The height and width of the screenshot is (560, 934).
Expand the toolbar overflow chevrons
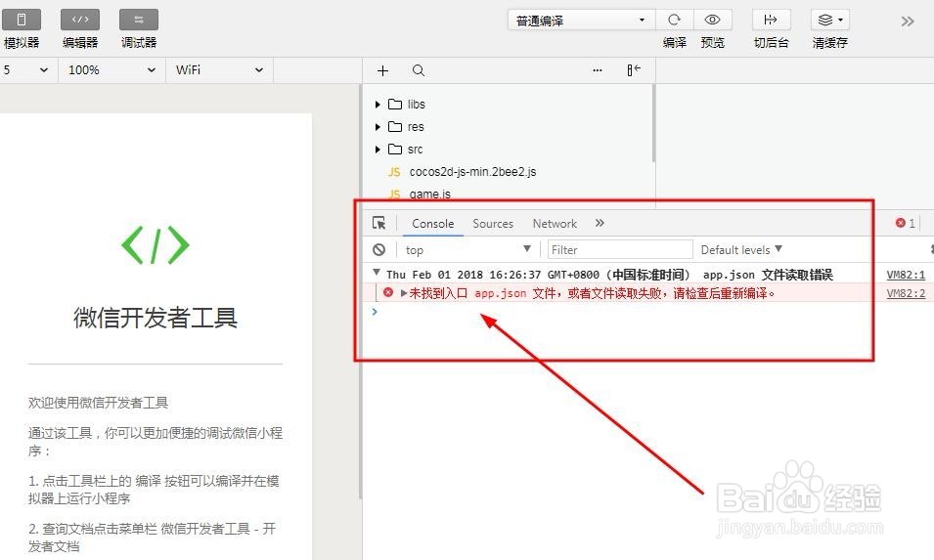pyautogui.click(x=908, y=22)
